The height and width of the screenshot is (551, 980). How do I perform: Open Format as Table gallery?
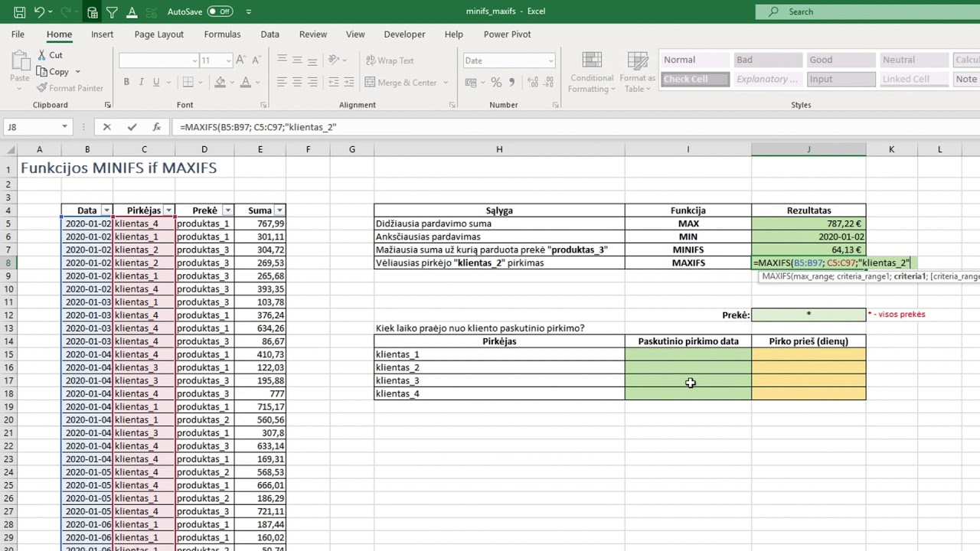pyautogui.click(x=638, y=73)
